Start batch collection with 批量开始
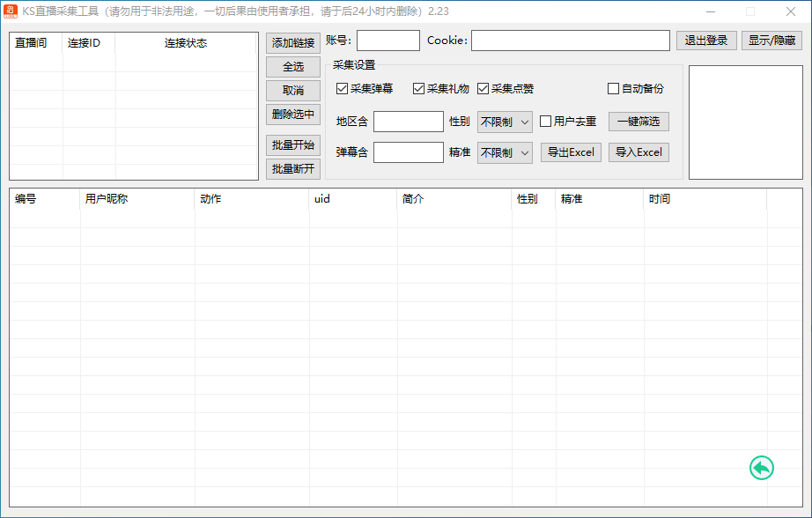This screenshot has width=812, height=518. coord(292,144)
